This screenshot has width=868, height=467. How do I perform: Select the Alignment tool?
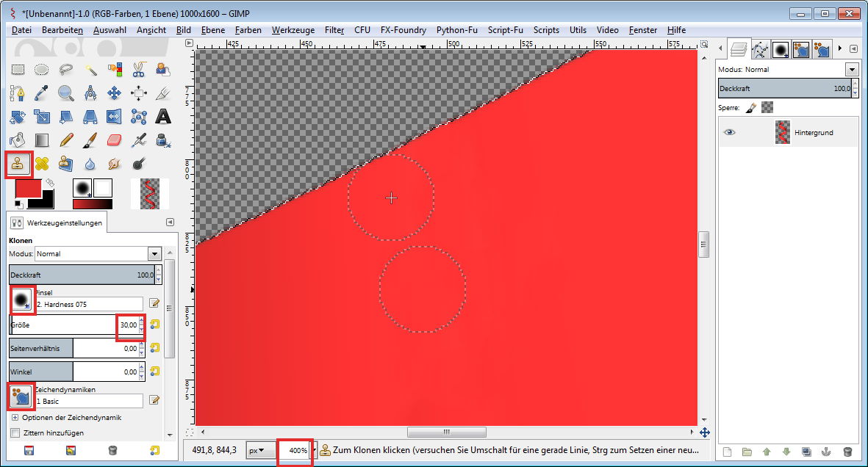(138, 93)
